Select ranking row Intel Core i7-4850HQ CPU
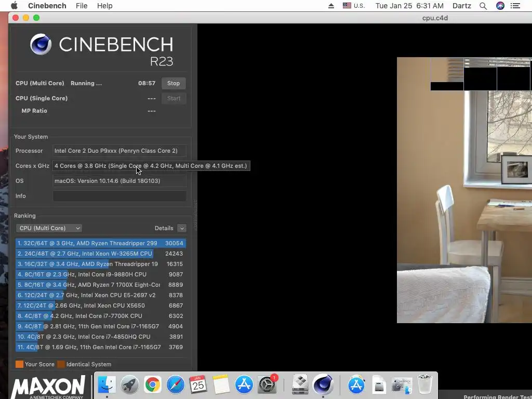The height and width of the screenshot is (399, 532). click(100, 337)
